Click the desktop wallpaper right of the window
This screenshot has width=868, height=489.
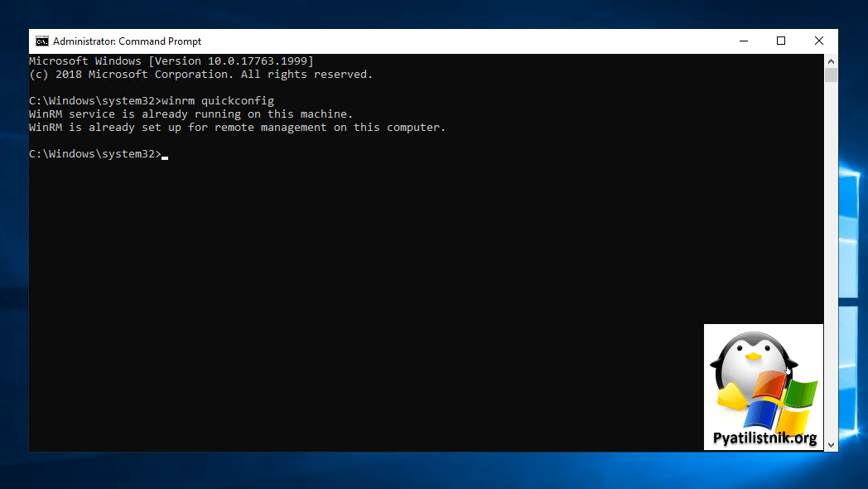pyautogui.click(x=853, y=249)
